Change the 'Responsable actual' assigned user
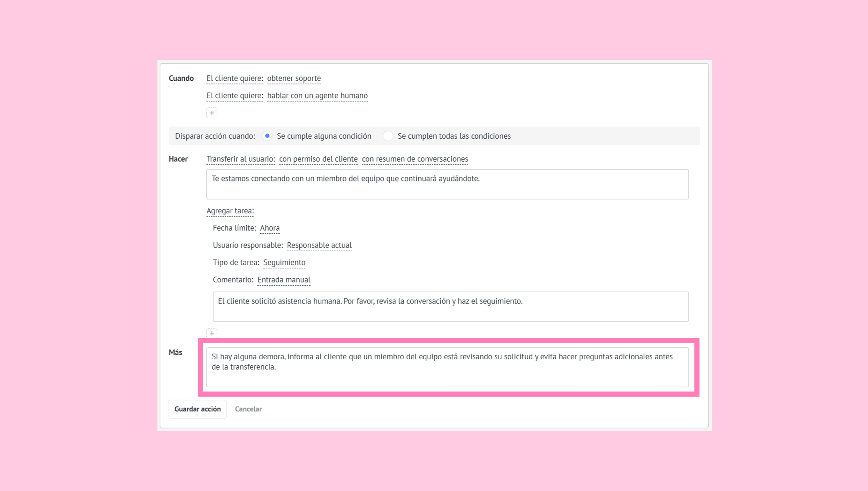The width and height of the screenshot is (868, 491). 319,245
